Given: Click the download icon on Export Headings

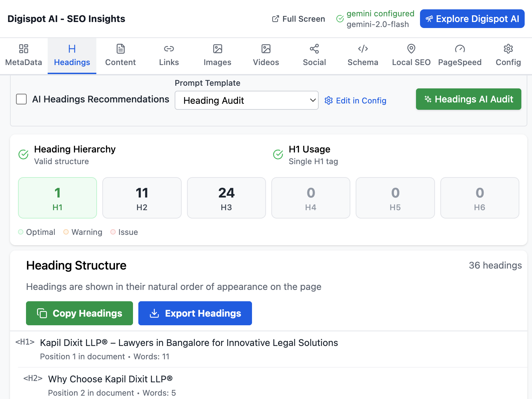Looking at the screenshot, I should (x=154, y=313).
